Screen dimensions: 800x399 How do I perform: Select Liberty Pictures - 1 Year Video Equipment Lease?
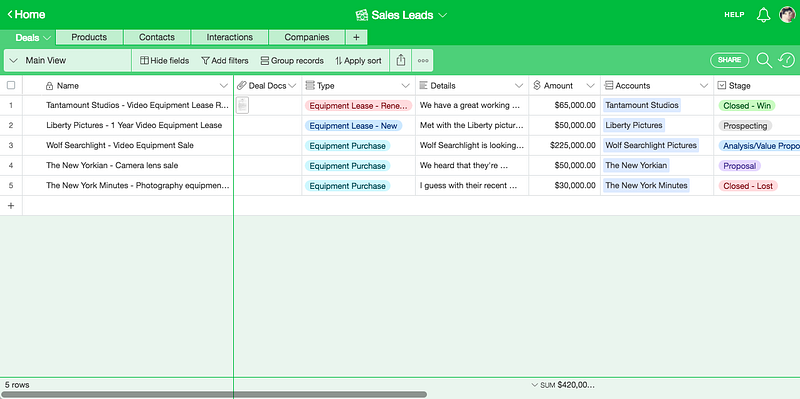[x=134, y=126]
